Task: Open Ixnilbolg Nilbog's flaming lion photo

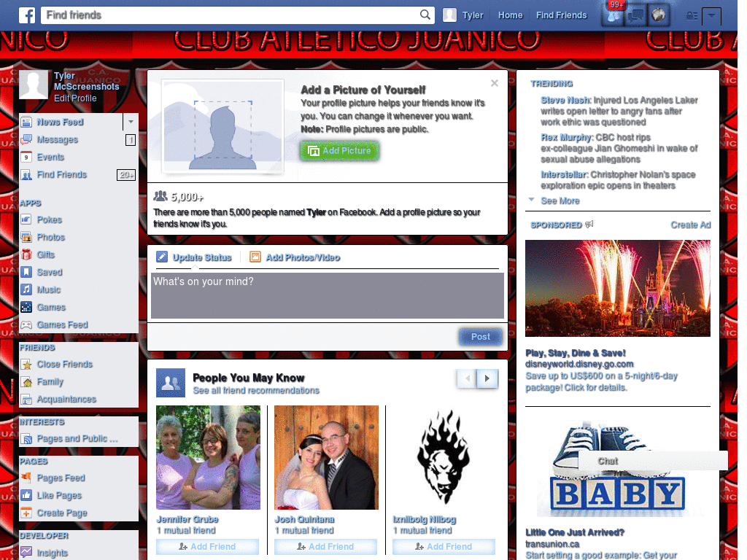Action: 444,458
